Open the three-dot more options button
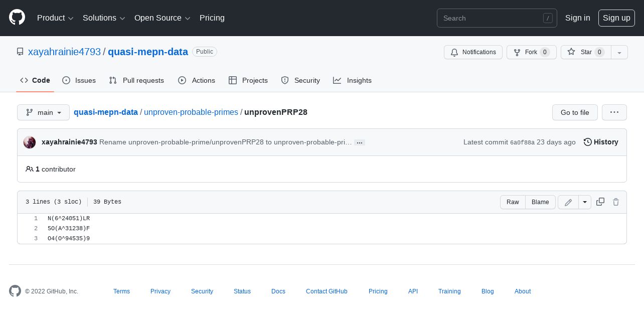This screenshot has width=644, height=322. 614,112
